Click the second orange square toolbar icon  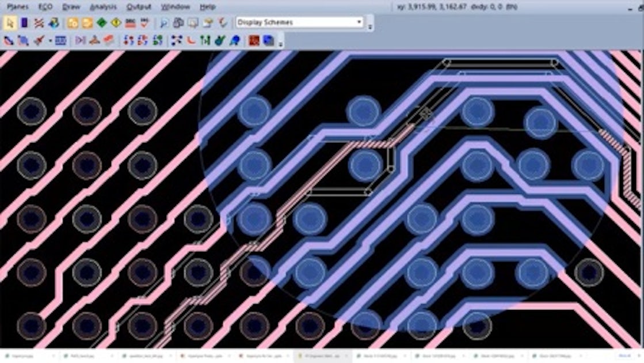point(87,22)
